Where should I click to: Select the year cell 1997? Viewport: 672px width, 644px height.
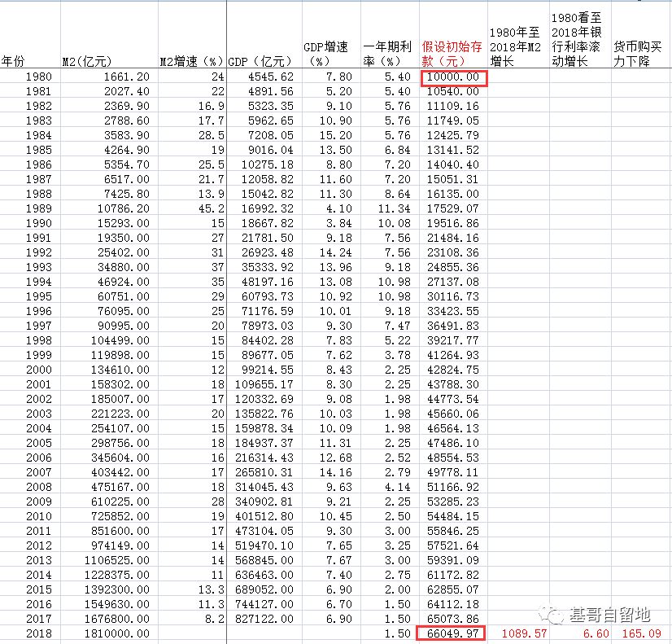pyautogui.click(x=38, y=326)
